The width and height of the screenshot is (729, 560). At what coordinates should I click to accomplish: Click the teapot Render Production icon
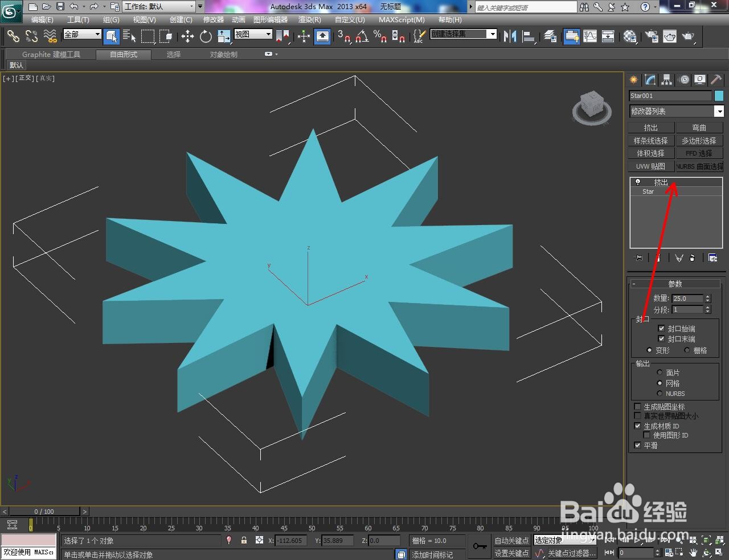coord(689,36)
